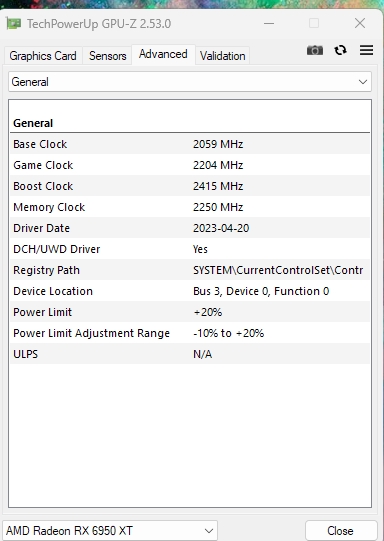Screen dimensions: 384x541
Task: Switch to the Graphics Card tab
Action: [x=43, y=56]
